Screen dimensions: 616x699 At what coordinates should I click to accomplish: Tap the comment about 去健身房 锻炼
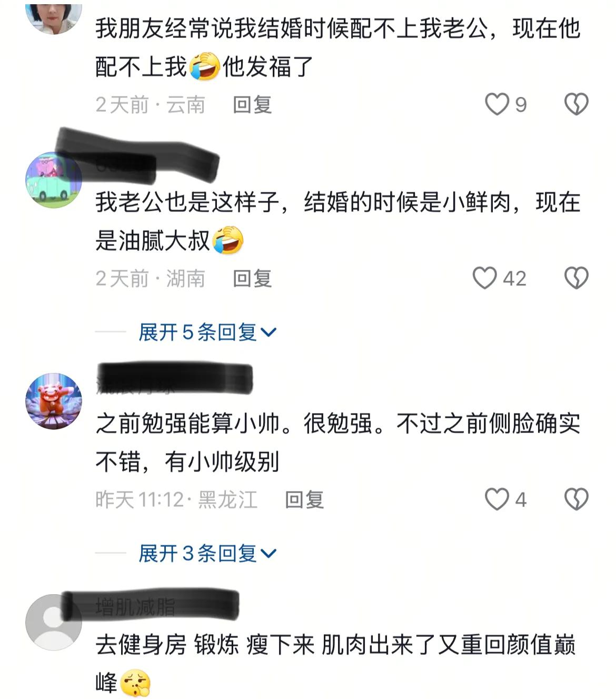[336, 664]
